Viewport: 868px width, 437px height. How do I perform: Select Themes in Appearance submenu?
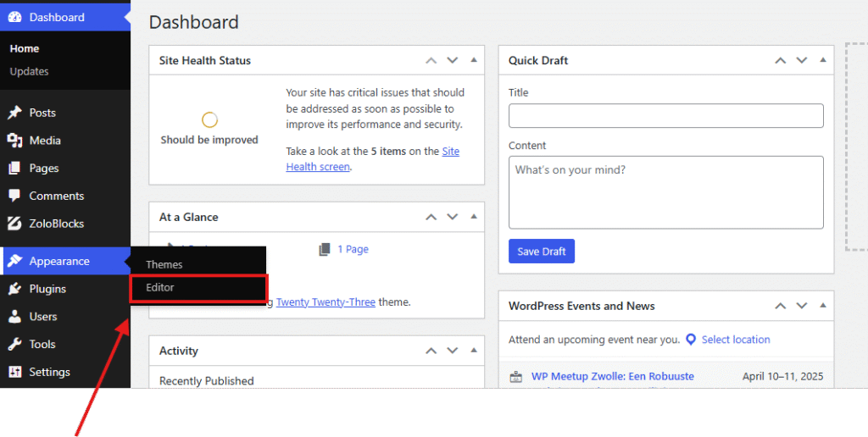point(164,264)
